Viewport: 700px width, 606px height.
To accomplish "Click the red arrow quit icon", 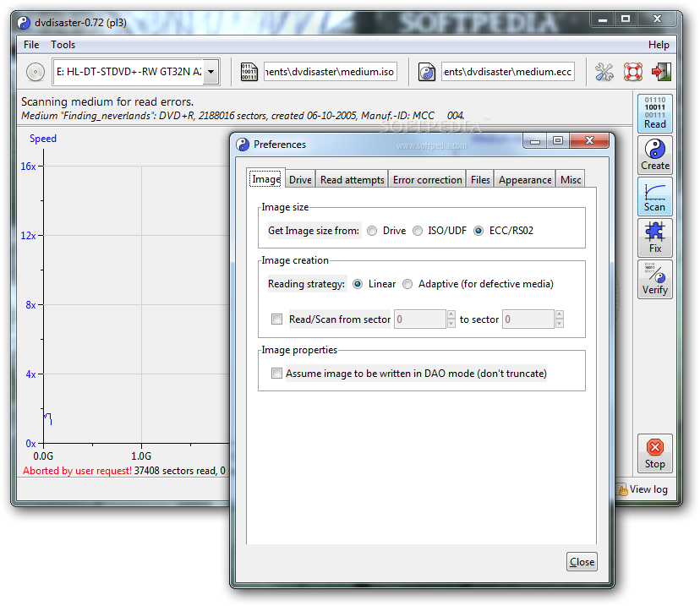I will coord(661,72).
